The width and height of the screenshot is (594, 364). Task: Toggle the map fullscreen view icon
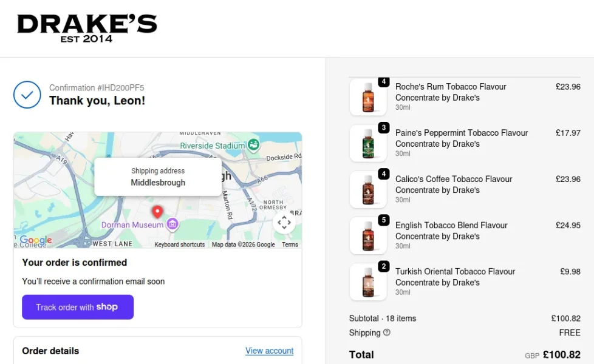point(284,223)
